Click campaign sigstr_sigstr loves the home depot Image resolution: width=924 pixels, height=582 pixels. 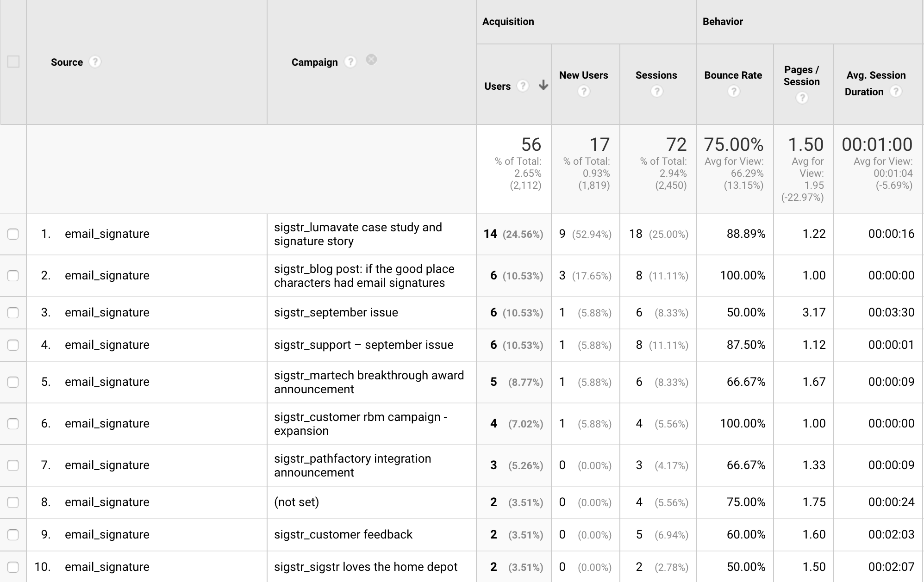(x=366, y=567)
